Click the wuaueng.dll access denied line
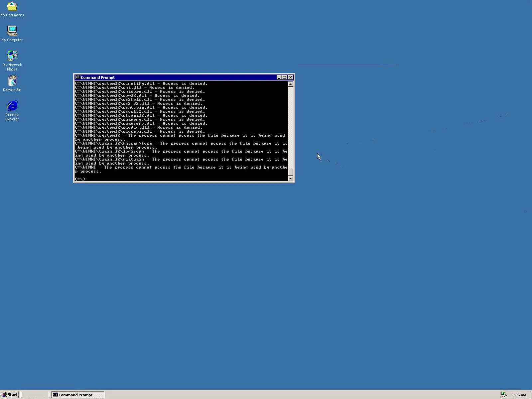Viewport: 532px width, 399px height. tap(140, 119)
